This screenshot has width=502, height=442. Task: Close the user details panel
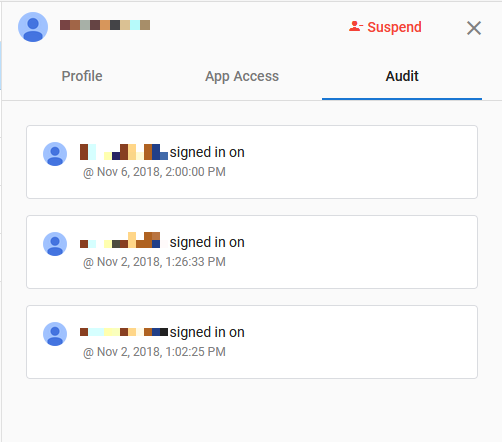[474, 28]
